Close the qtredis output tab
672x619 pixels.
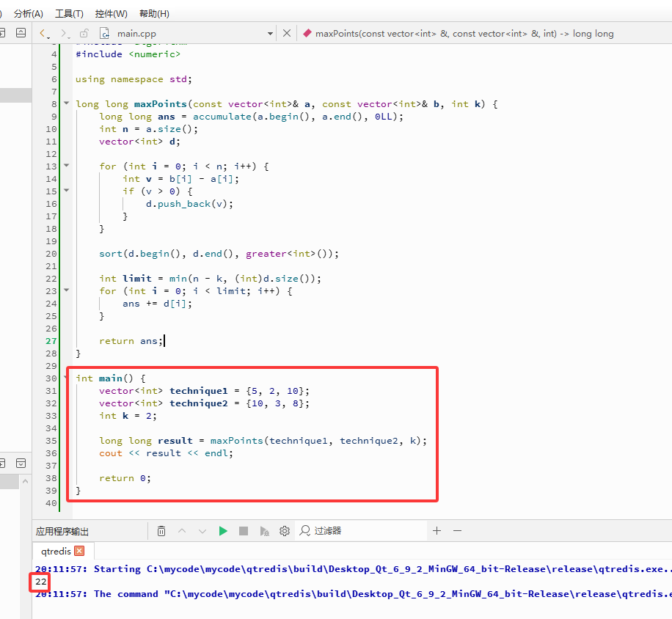79,551
